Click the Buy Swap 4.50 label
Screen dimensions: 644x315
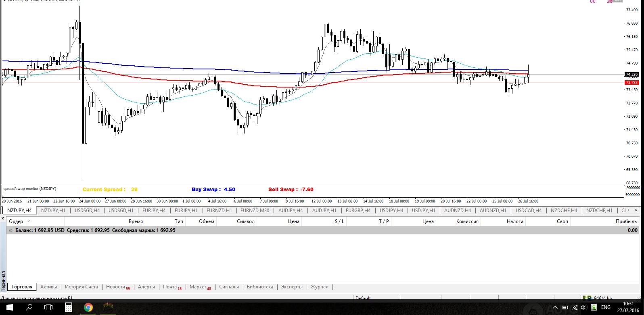tap(213, 190)
